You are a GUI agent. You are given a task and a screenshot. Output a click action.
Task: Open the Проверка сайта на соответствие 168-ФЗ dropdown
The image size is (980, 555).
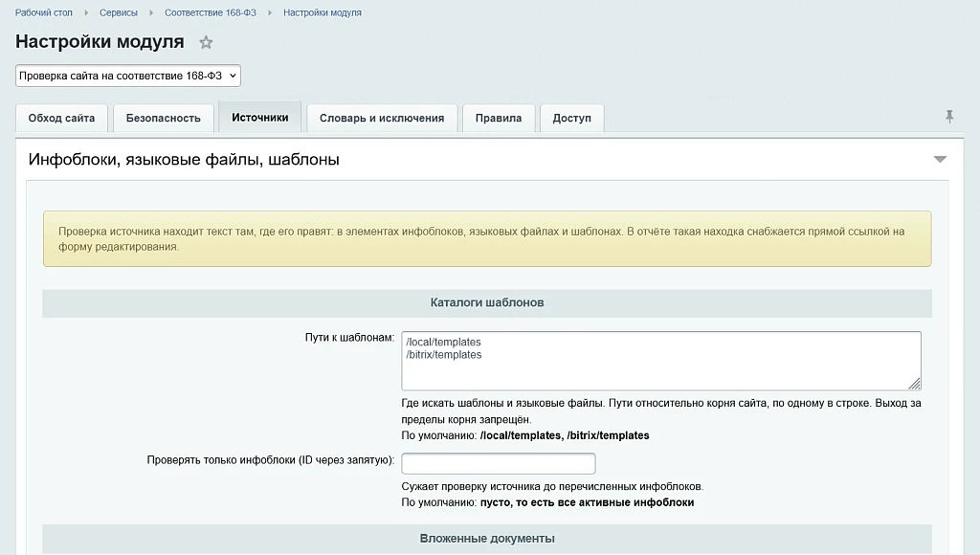tap(128, 76)
